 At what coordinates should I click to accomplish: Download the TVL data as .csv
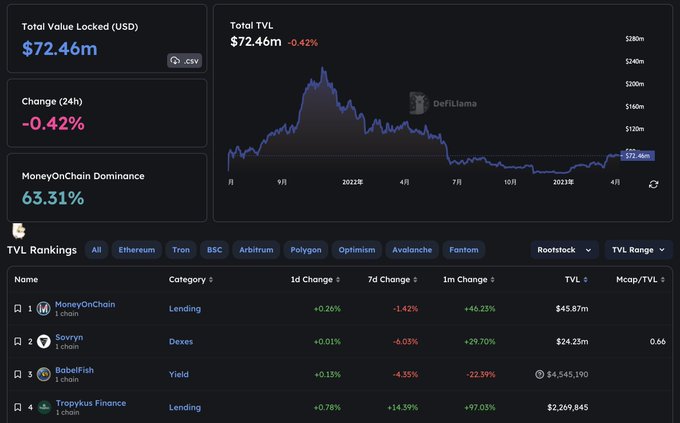185,61
